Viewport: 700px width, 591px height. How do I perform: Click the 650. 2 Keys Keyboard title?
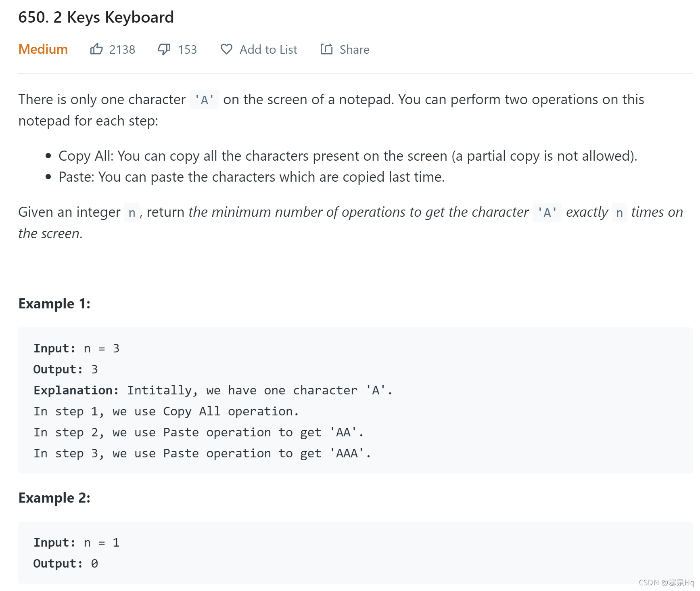pyautogui.click(x=96, y=17)
